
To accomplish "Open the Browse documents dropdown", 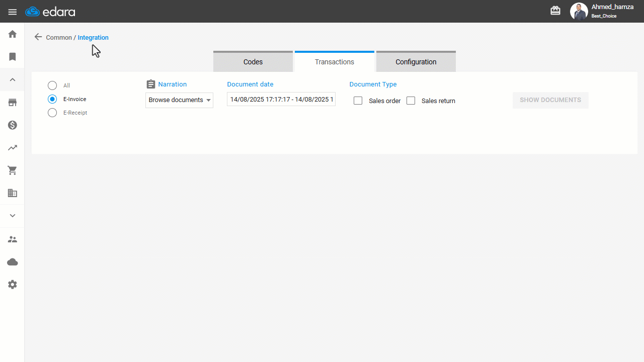I will (180, 100).
